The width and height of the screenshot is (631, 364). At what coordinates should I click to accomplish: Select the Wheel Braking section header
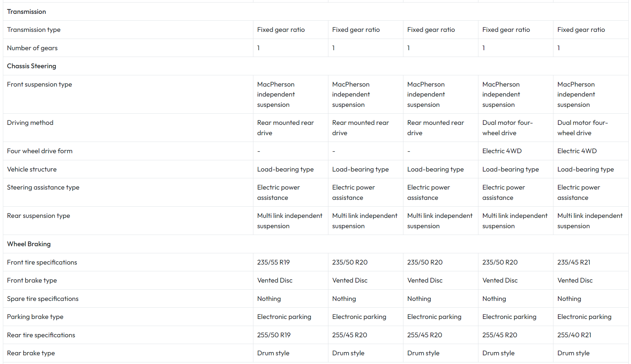point(29,244)
